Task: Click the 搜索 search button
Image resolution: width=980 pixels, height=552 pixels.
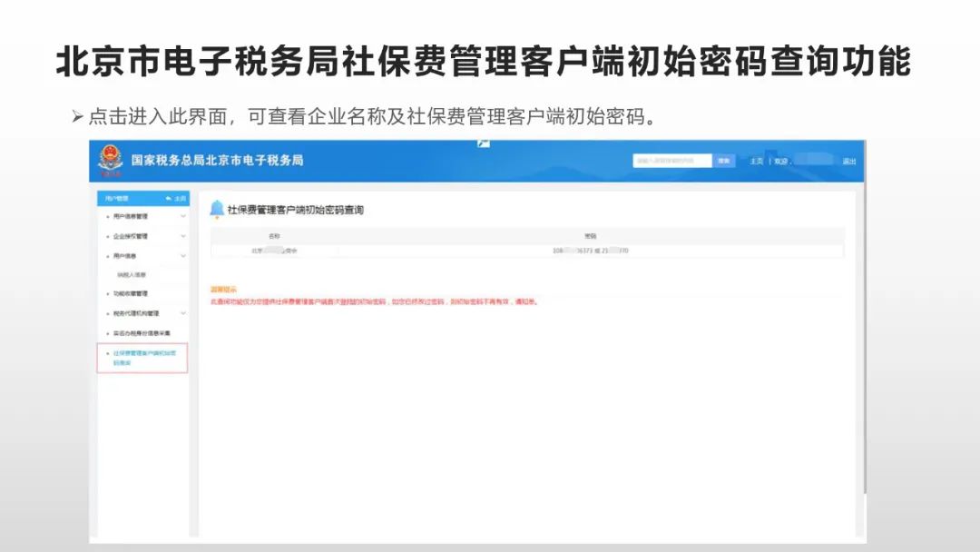Action: coord(724,161)
